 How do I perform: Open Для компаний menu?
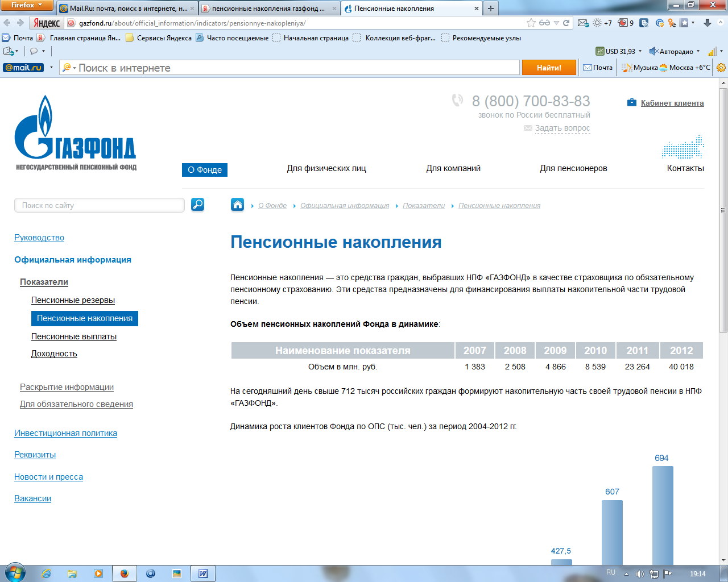(x=453, y=168)
